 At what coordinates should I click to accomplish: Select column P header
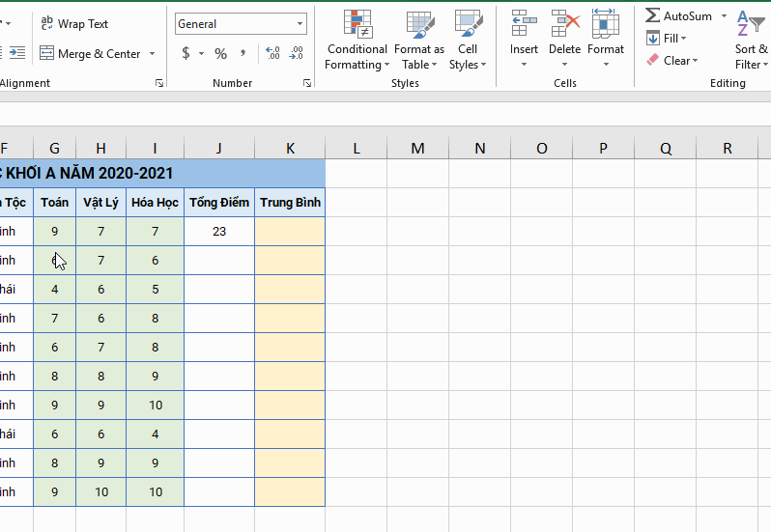pos(603,148)
